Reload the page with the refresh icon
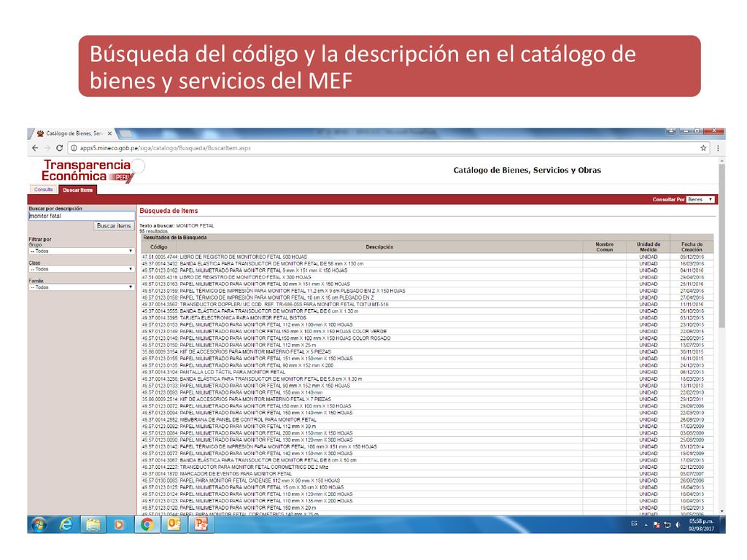This screenshot has width=747, height=560. (60, 148)
